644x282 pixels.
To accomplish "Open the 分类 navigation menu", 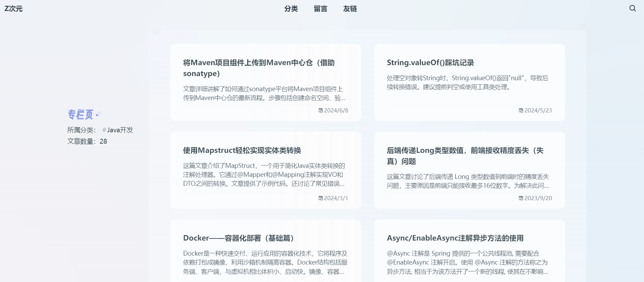I will 291,9.
